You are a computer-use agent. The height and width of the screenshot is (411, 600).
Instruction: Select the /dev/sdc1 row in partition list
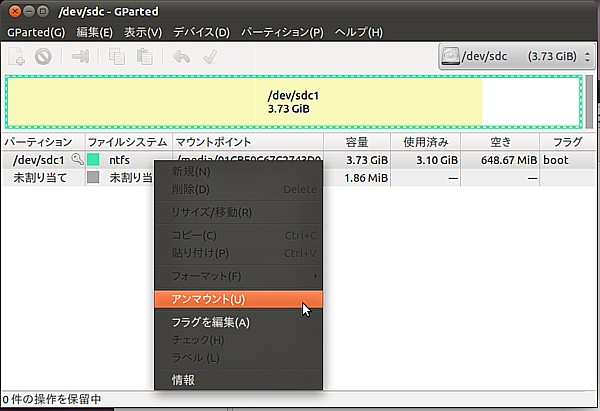tap(298, 160)
